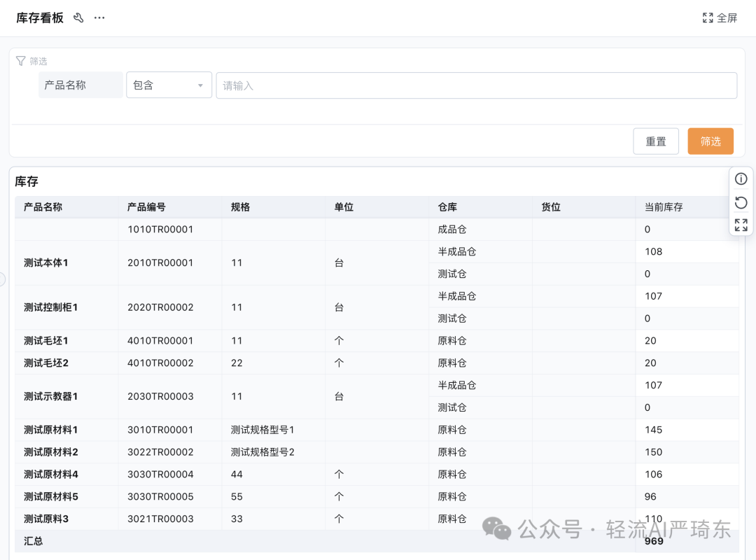The height and width of the screenshot is (560, 756).
Task: Click the 成品仓 cell in the first row
Action: (451, 229)
